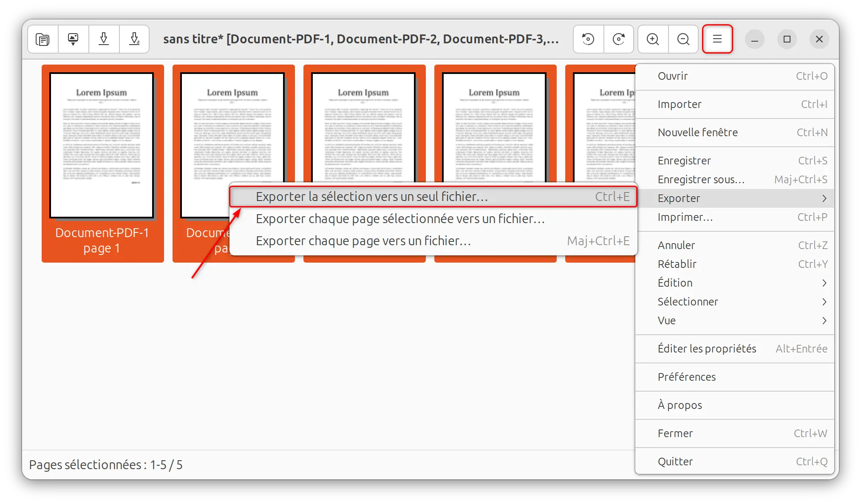Click Annuler in the menu

(735, 245)
